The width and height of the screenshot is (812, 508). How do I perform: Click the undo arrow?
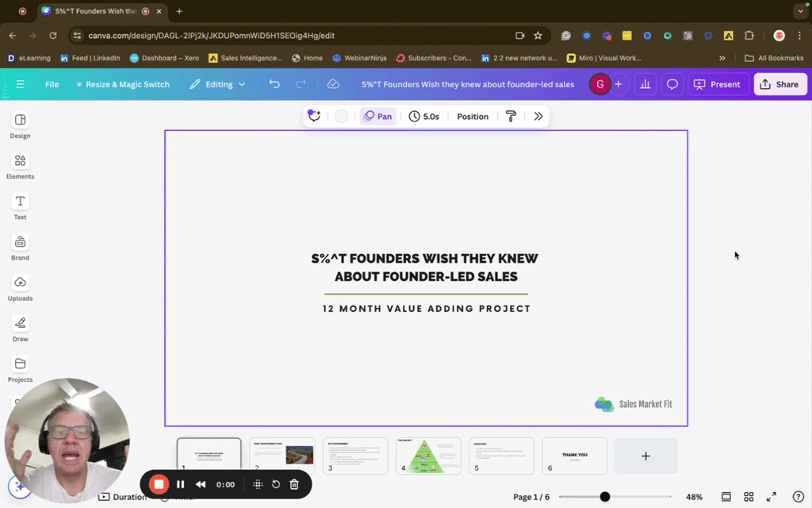[274, 84]
